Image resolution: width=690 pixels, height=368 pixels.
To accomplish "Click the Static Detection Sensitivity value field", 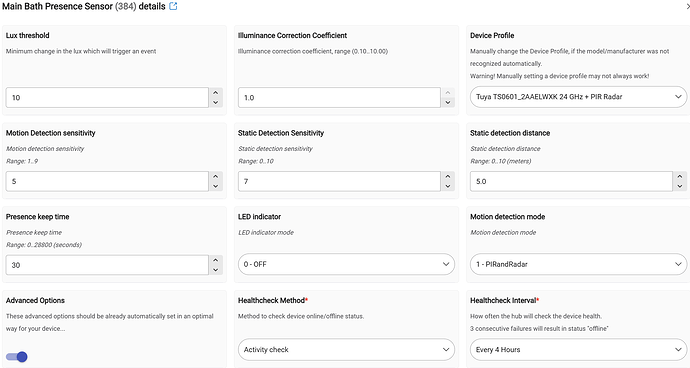I will click(339, 181).
